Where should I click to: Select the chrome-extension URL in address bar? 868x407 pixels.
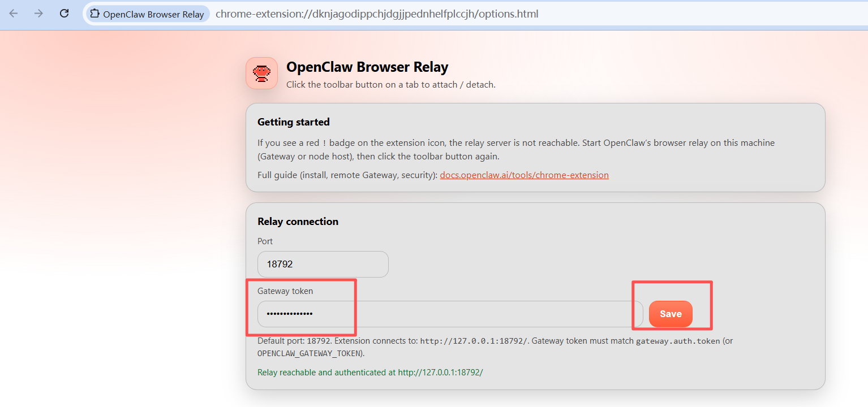click(377, 14)
